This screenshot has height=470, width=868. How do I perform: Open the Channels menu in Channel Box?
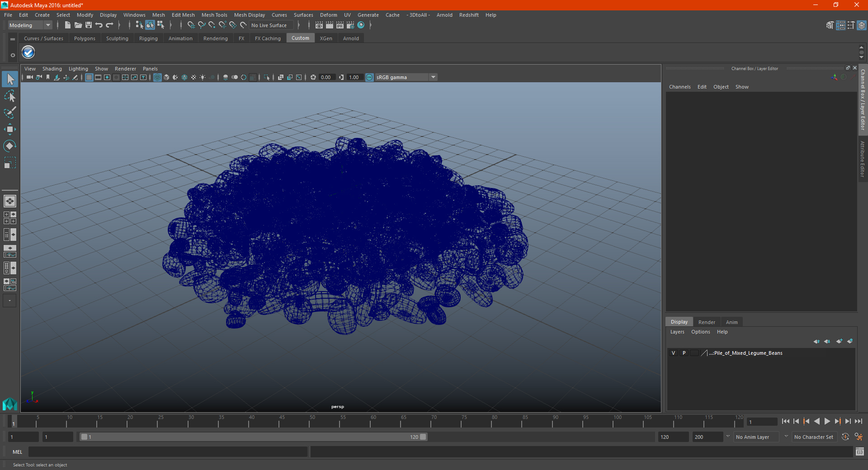click(680, 87)
